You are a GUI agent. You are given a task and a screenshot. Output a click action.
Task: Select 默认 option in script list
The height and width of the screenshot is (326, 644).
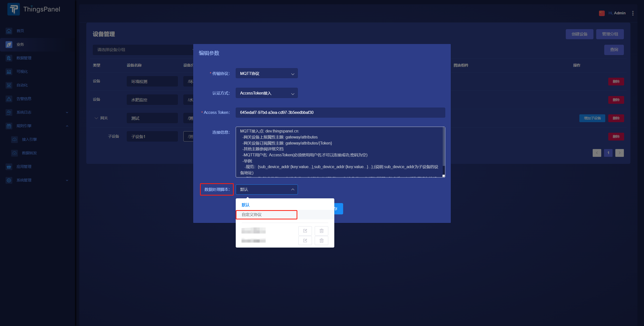point(285,205)
